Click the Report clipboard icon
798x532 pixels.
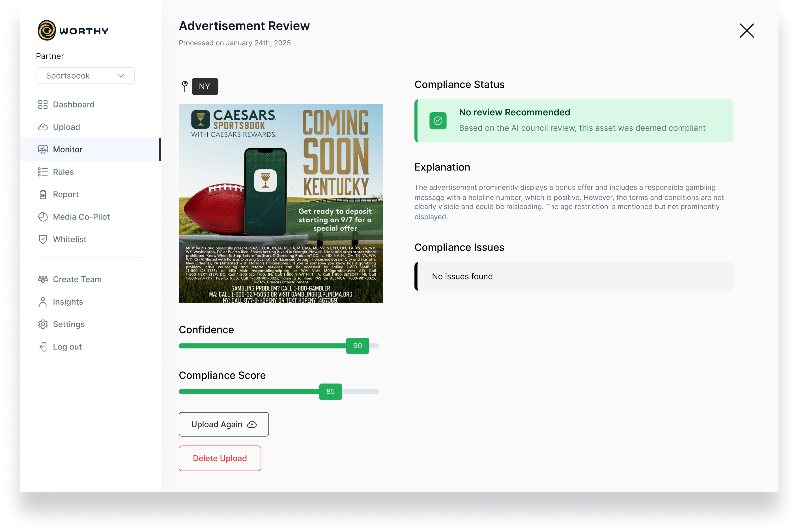pos(43,194)
